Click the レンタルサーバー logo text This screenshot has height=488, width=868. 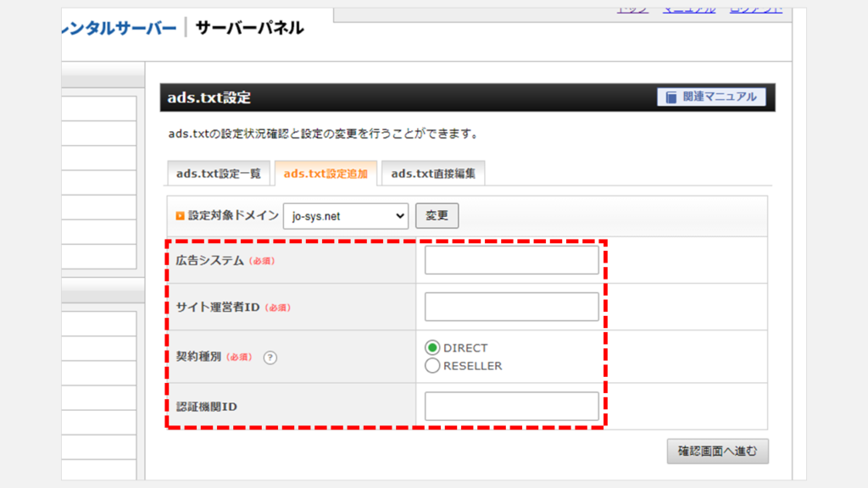pos(120,28)
